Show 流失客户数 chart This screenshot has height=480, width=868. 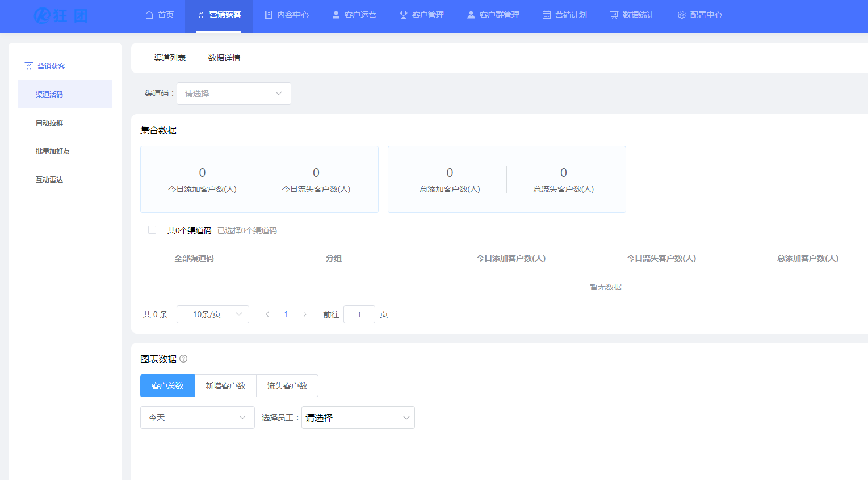[x=287, y=386]
